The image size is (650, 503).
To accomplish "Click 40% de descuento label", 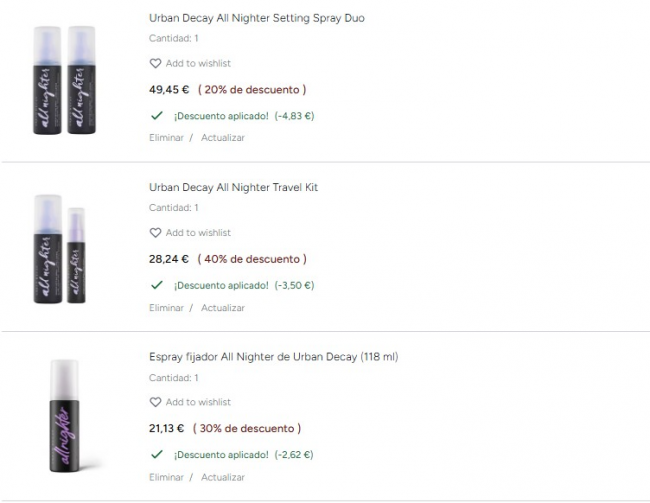I will click(x=252, y=259).
